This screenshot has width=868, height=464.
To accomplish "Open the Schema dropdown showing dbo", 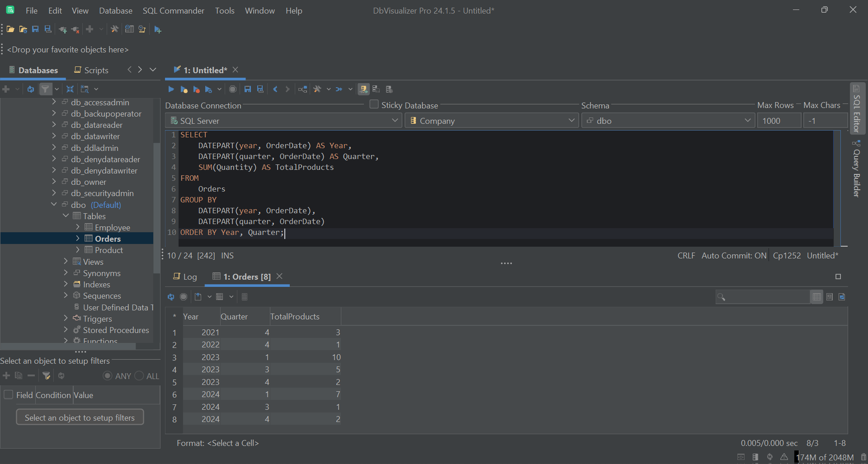I will 748,121.
